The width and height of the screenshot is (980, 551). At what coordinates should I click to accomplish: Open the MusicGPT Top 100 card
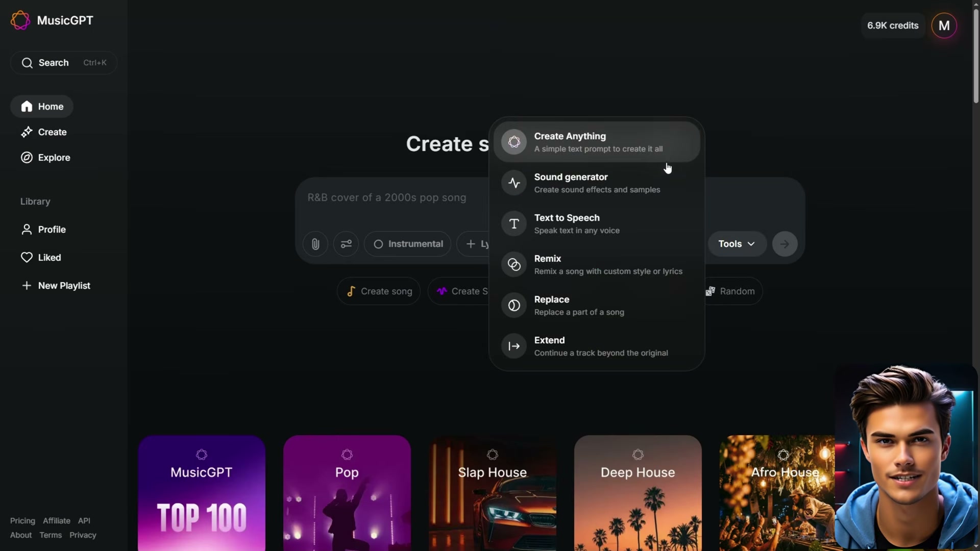tap(202, 493)
